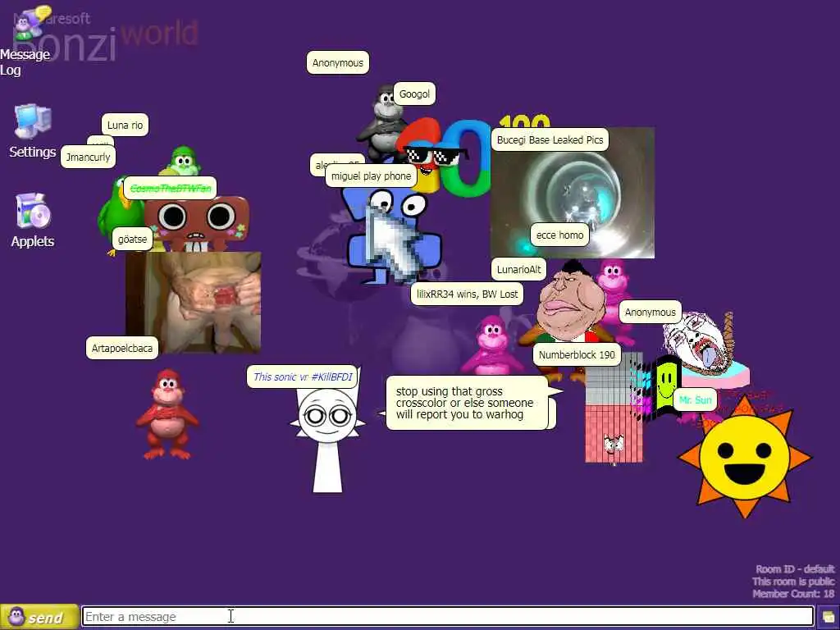Click the 'Bucegi Base Leaked Pics' label

pos(550,139)
